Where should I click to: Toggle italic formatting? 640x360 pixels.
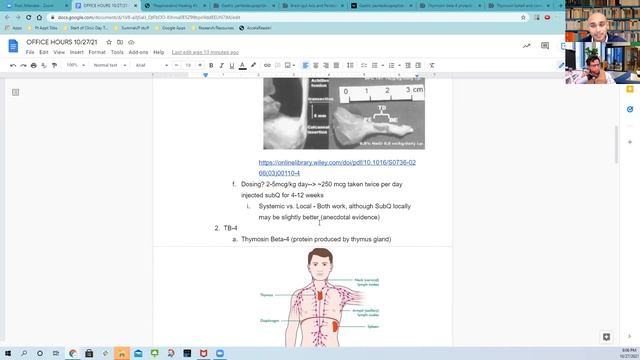[x=221, y=65]
